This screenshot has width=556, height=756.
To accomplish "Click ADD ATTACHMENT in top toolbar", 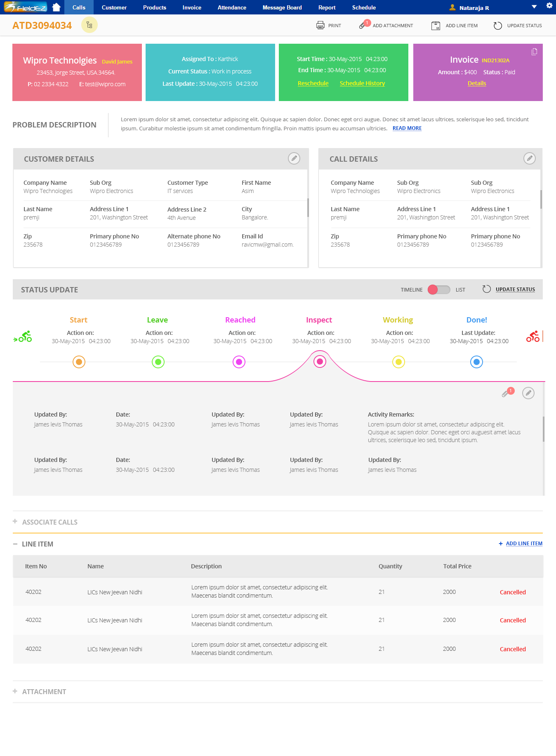I will tap(393, 26).
